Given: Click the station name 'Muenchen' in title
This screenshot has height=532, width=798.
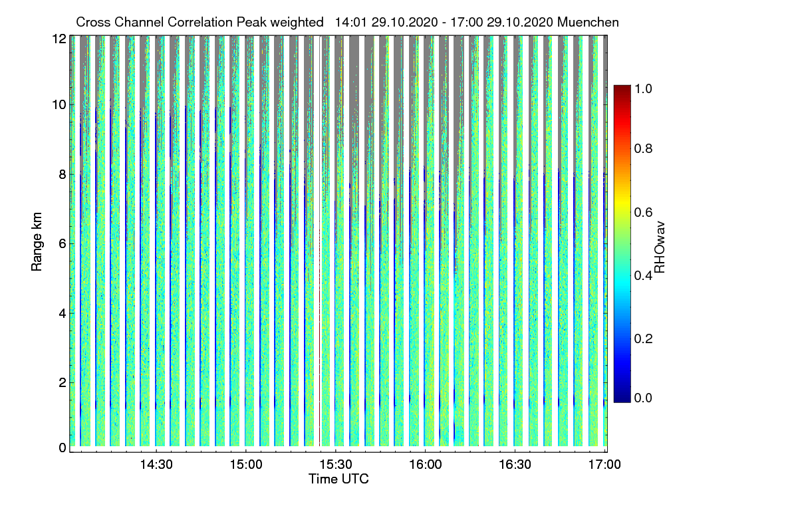Looking at the screenshot, I should click(589, 23).
